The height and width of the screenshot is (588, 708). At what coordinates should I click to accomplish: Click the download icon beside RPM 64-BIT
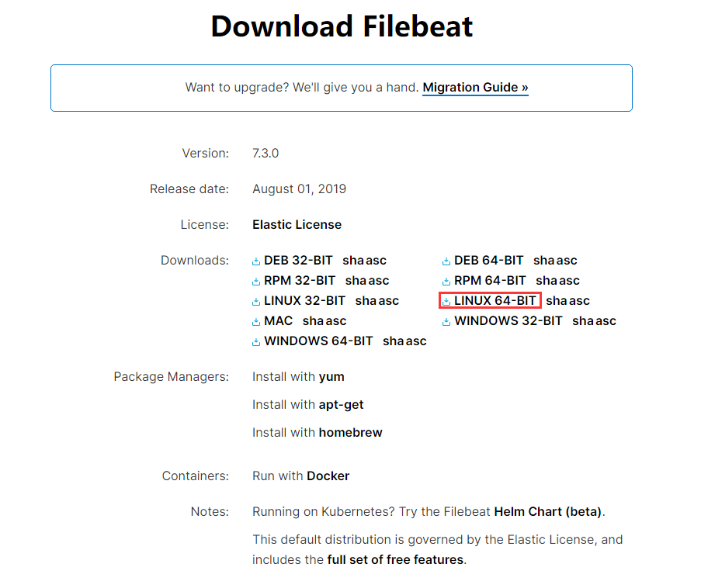[x=446, y=280]
